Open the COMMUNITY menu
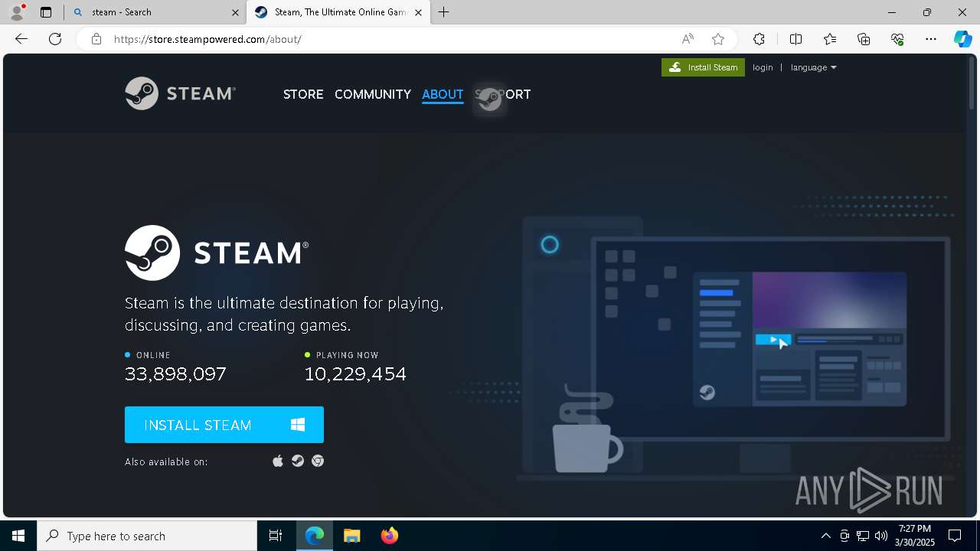Viewport: 980px width, 551px height. coord(373,94)
